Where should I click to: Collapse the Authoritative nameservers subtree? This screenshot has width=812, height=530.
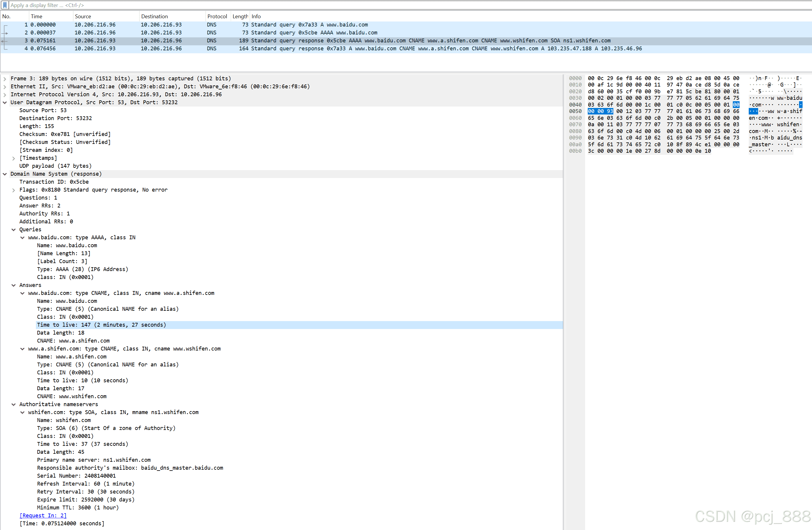coord(14,405)
